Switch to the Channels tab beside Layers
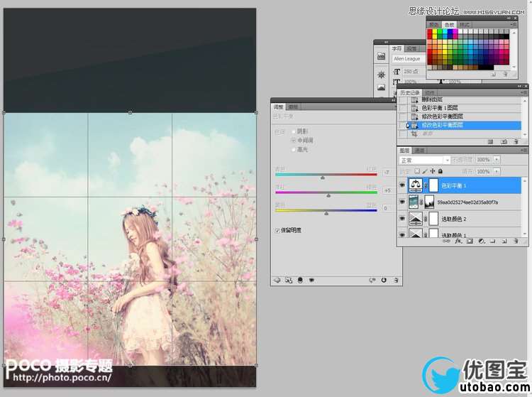The image size is (532, 397). [420, 150]
